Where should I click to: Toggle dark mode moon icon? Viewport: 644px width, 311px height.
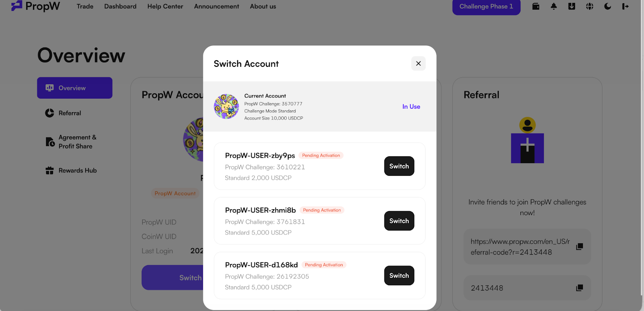tap(608, 6)
